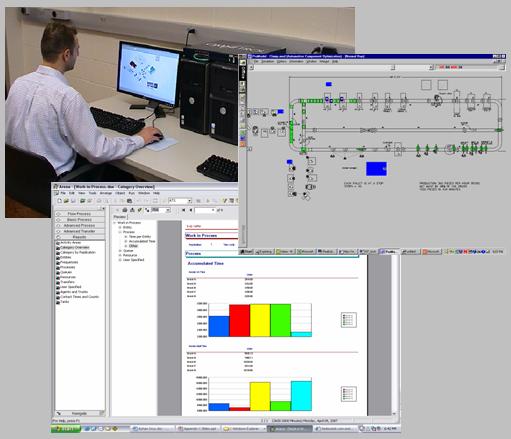Image resolution: width=511 pixels, height=439 pixels.
Task: Go to first page arrow in report viewer
Action: coord(184,210)
